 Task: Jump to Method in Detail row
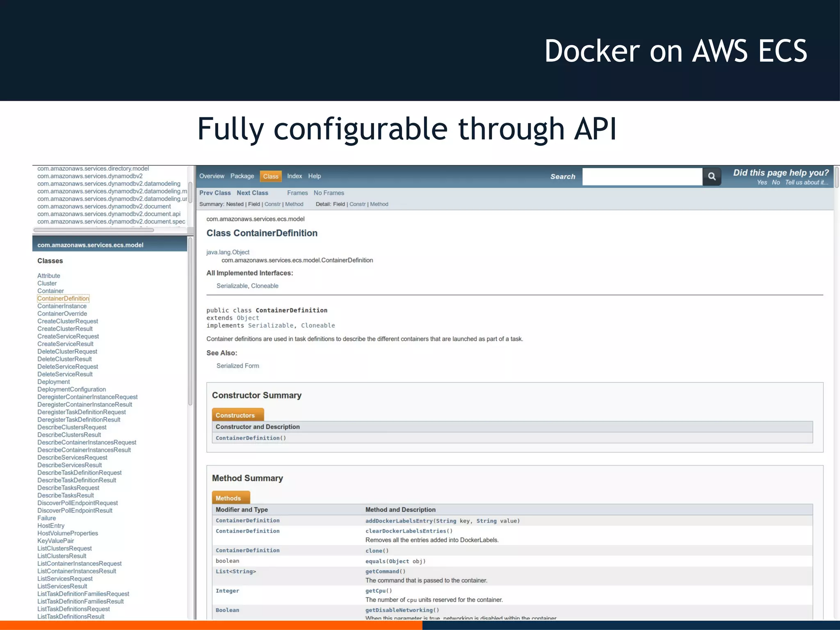point(379,204)
